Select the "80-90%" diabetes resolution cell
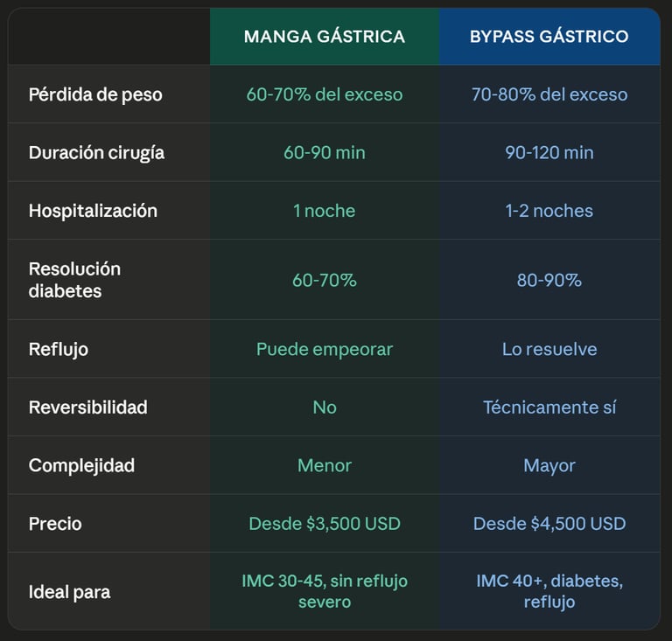This screenshot has height=641, width=672. click(x=549, y=280)
